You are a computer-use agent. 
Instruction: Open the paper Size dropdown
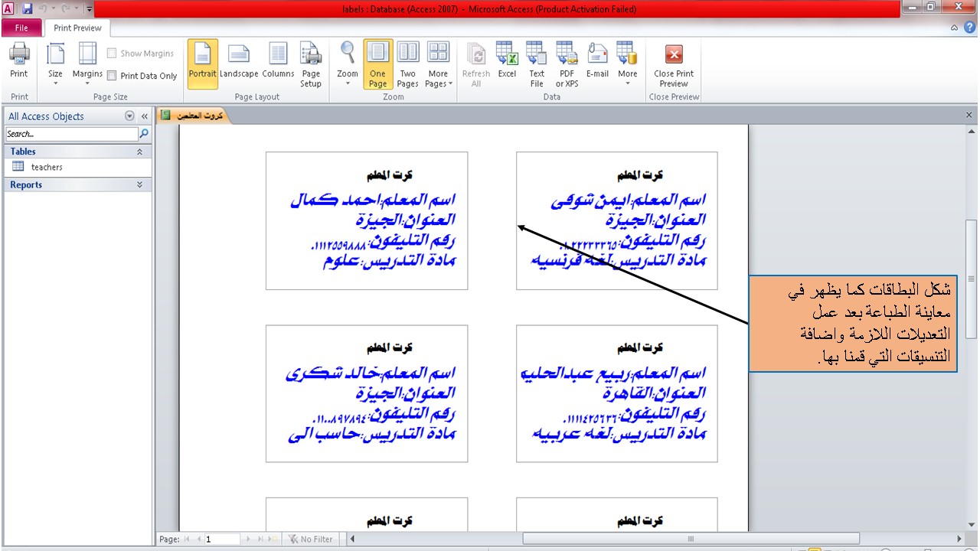pyautogui.click(x=55, y=64)
